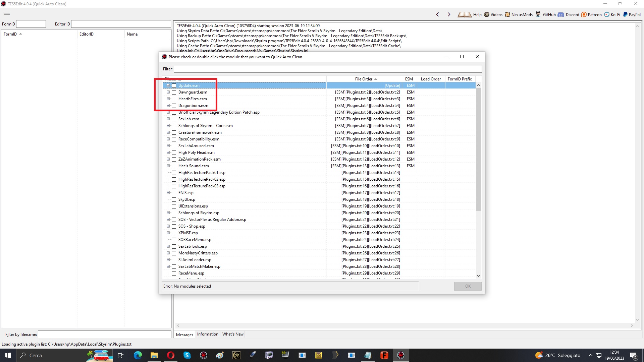The width and height of the screenshot is (644, 362).
Task: Open the NexusMods page link
Action: tap(519, 14)
